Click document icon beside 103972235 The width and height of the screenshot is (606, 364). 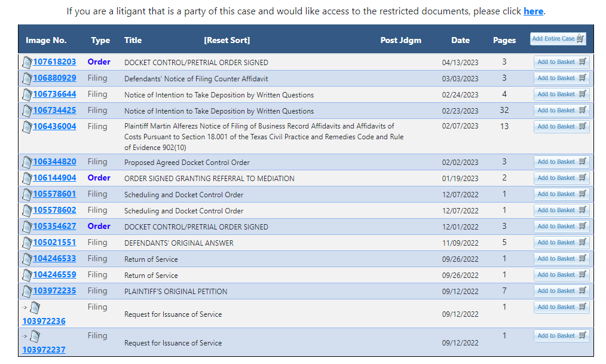tap(27, 292)
